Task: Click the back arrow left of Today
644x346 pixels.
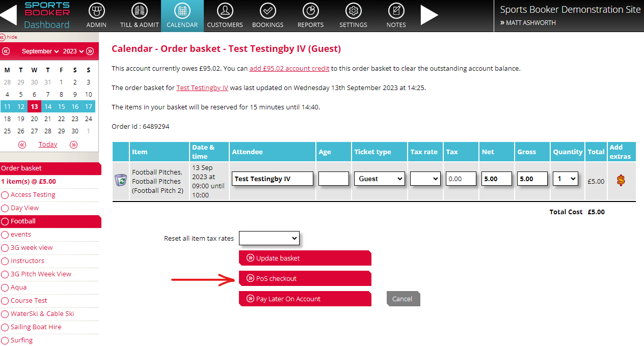Action: pos(22,145)
